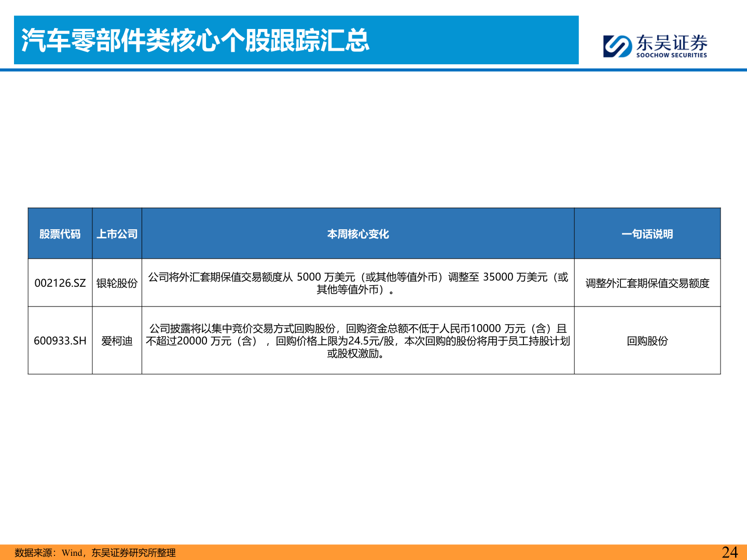
Task: Click SOOCHOW SECURITIES English caption
Action: 672,55
